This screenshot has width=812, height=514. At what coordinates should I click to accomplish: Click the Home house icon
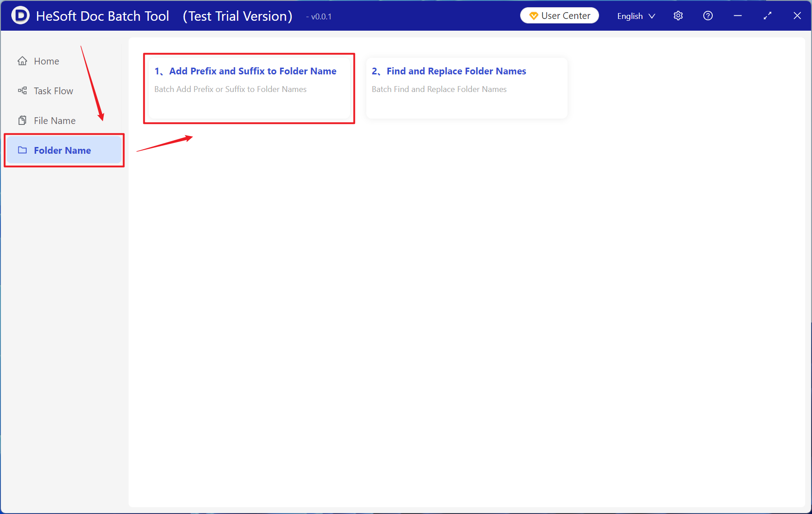[x=22, y=61]
